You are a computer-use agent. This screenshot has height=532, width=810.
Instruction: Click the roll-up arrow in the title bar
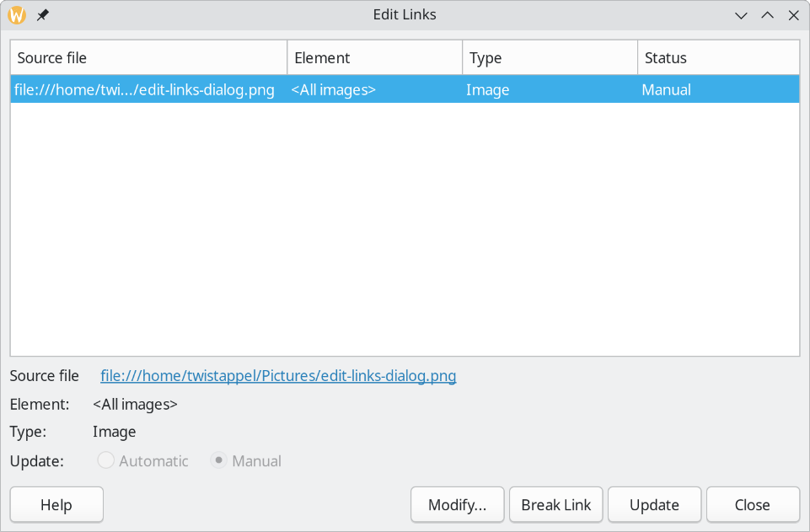(767, 15)
